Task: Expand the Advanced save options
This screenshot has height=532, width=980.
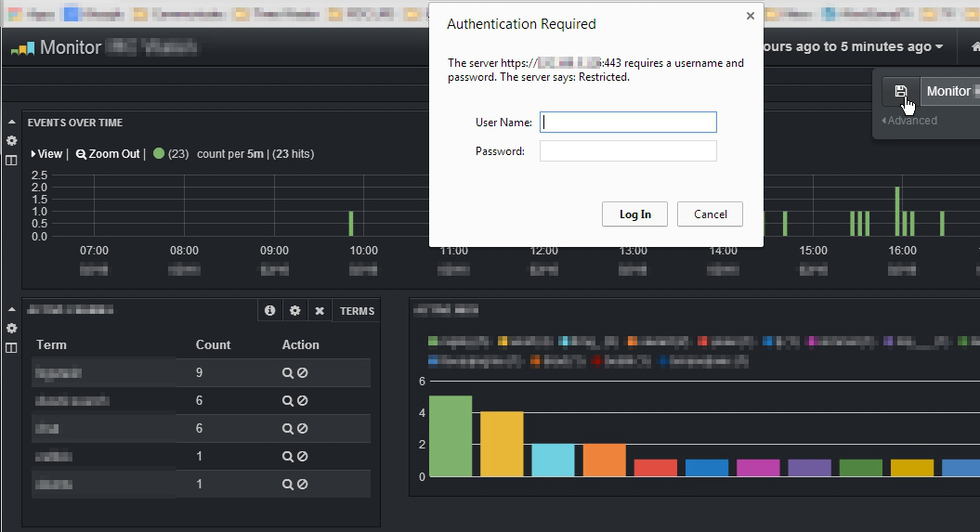Action: coord(909,121)
